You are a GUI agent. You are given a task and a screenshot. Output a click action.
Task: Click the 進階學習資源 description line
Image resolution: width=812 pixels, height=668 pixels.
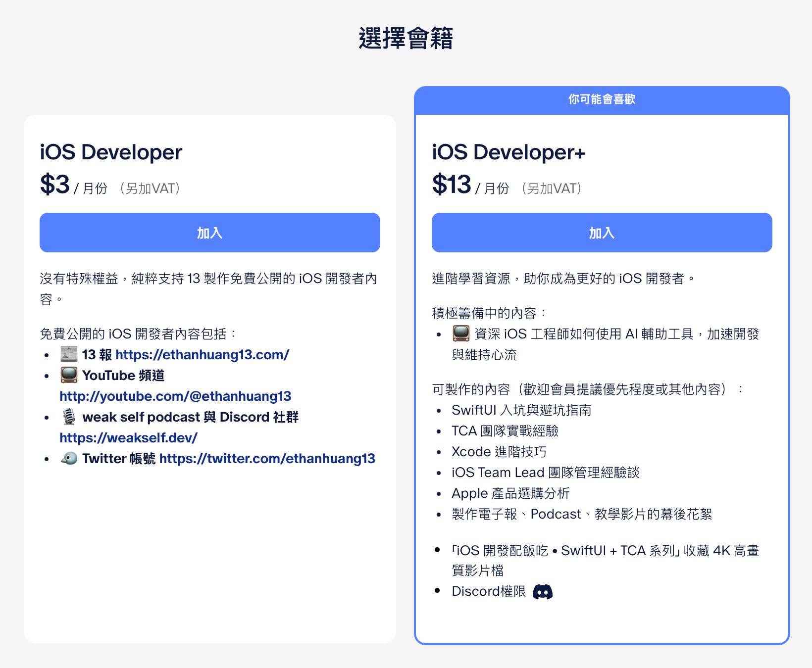[563, 279]
